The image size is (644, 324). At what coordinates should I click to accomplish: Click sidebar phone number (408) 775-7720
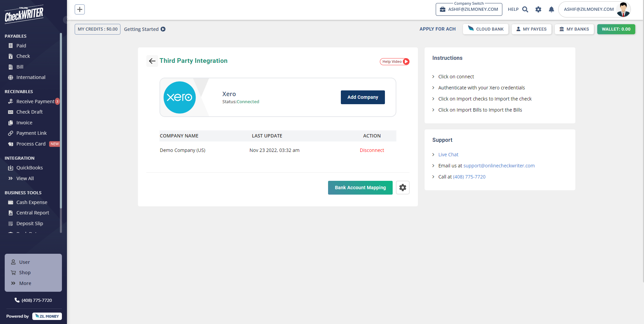33,300
